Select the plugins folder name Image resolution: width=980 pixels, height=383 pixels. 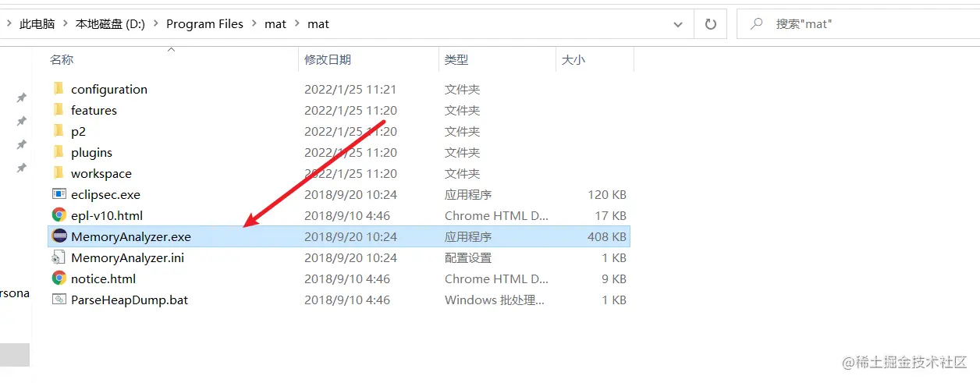91,152
